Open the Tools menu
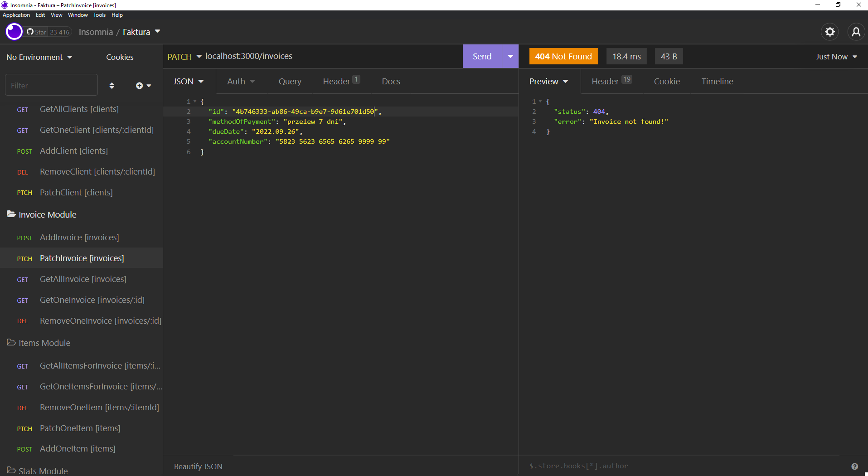 [99, 15]
